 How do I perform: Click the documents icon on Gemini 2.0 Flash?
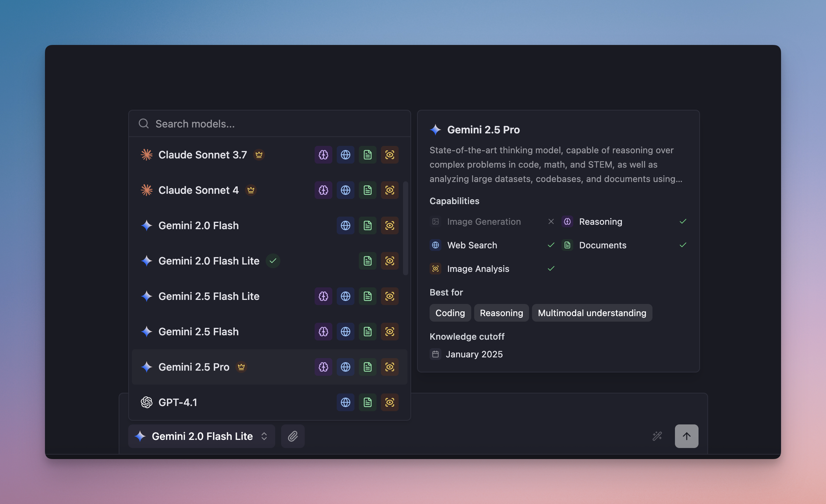pos(368,225)
